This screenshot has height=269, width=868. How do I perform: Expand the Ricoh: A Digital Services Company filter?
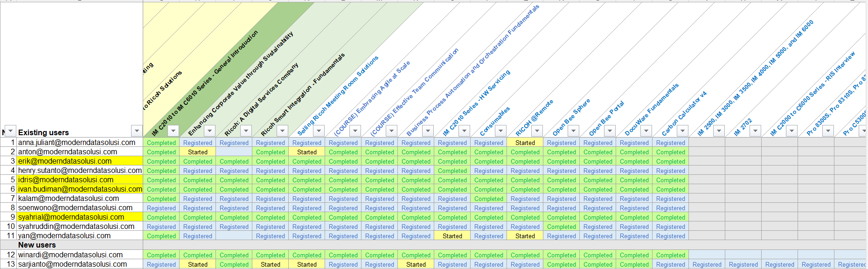[246, 131]
